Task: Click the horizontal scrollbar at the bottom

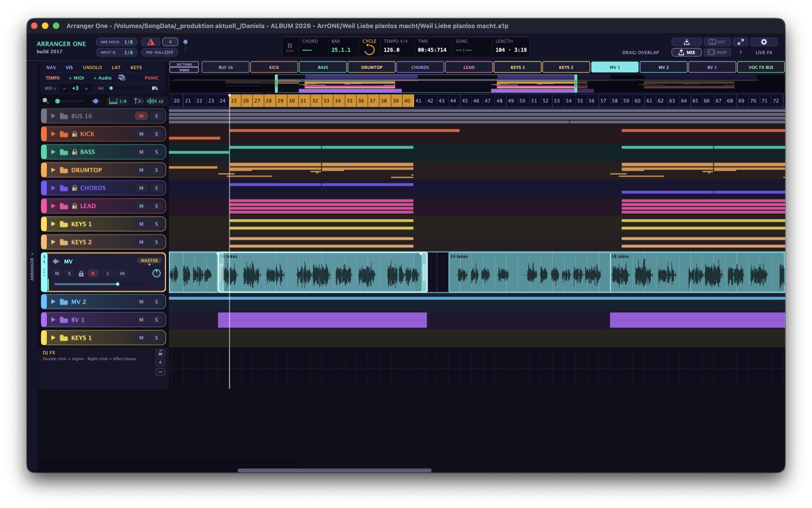Action: pyautogui.click(x=334, y=470)
